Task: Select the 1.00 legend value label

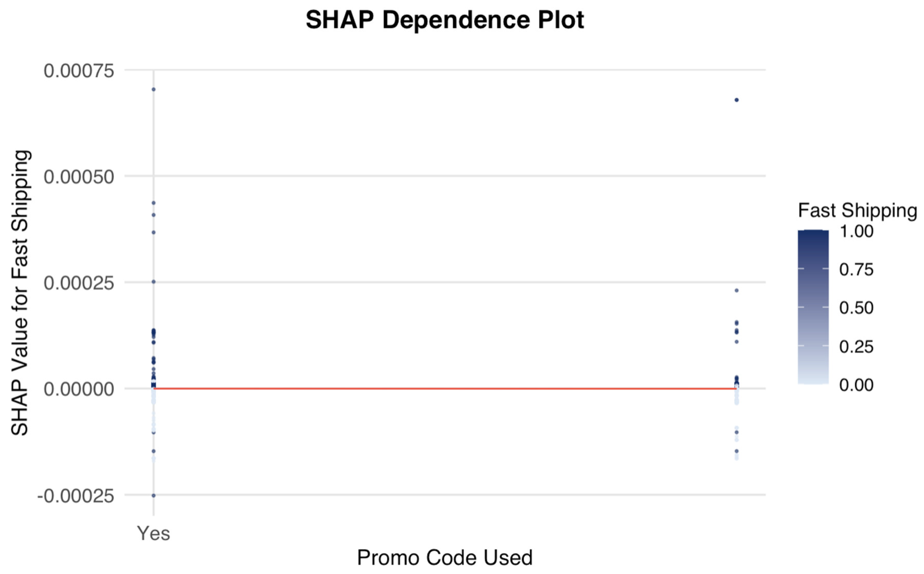Action: (856, 231)
